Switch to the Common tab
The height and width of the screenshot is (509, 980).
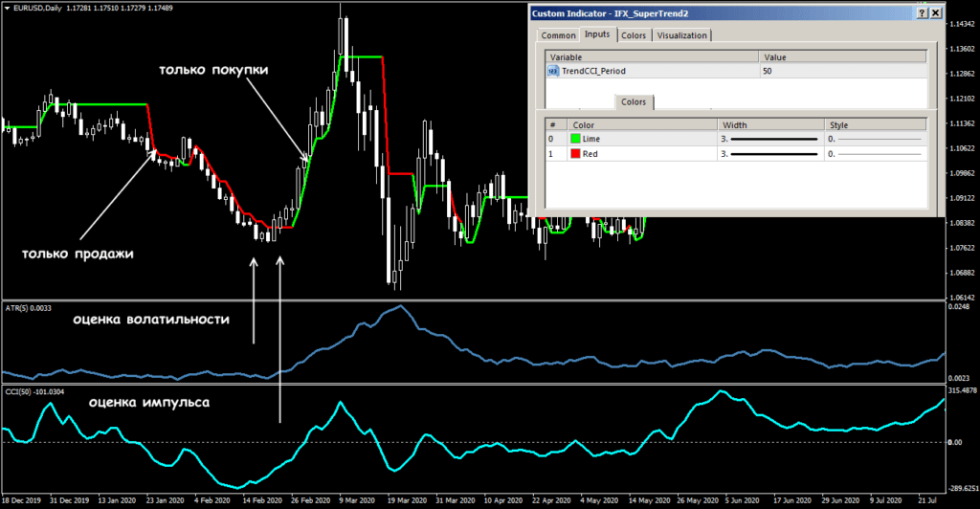pos(558,35)
